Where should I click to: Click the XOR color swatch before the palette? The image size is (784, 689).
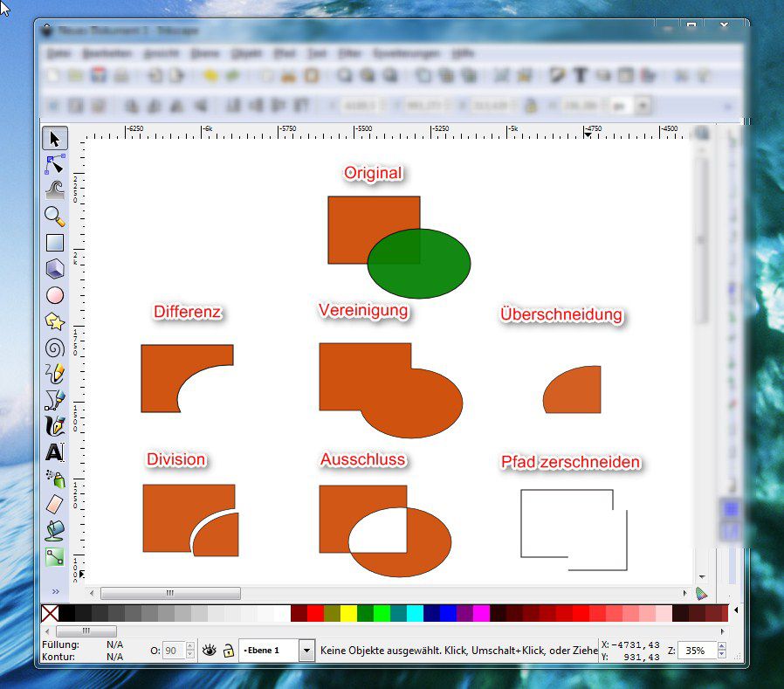click(51, 614)
